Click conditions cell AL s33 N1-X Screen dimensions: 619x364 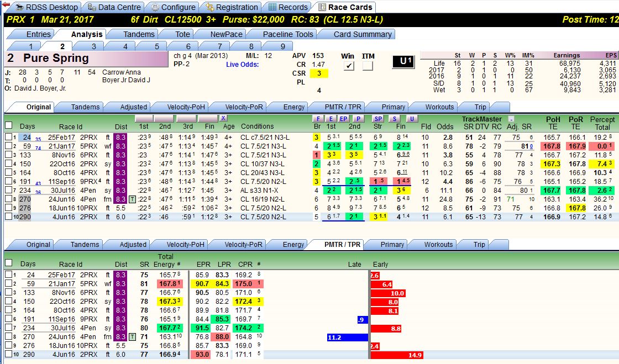click(259, 191)
